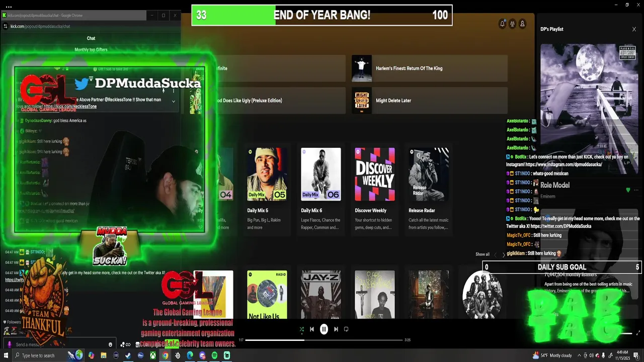Open Windows notification center
The height and width of the screenshot is (362, 644).
click(636, 355)
